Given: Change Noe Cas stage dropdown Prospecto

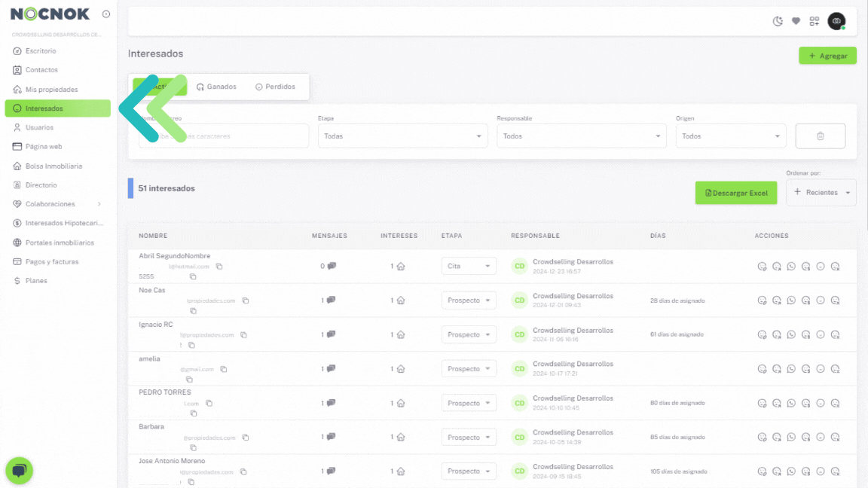Looking at the screenshot, I should (469, 300).
